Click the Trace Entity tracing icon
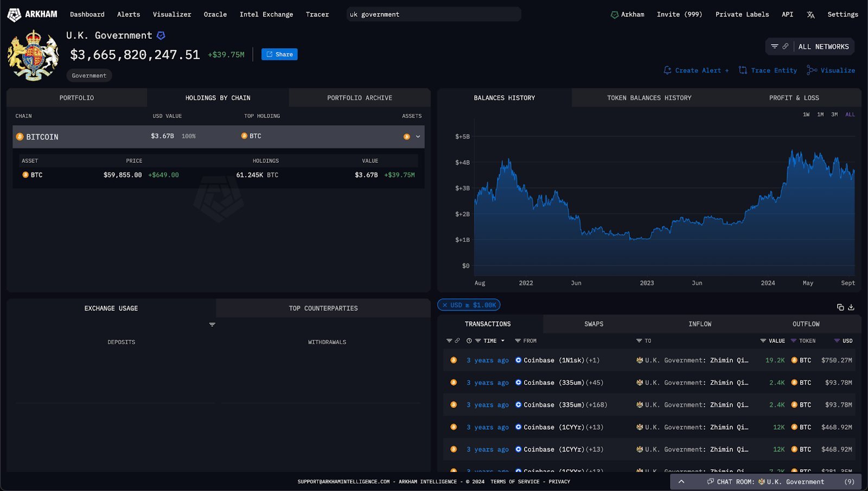This screenshot has width=868, height=491. pyautogui.click(x=742, y=70)
